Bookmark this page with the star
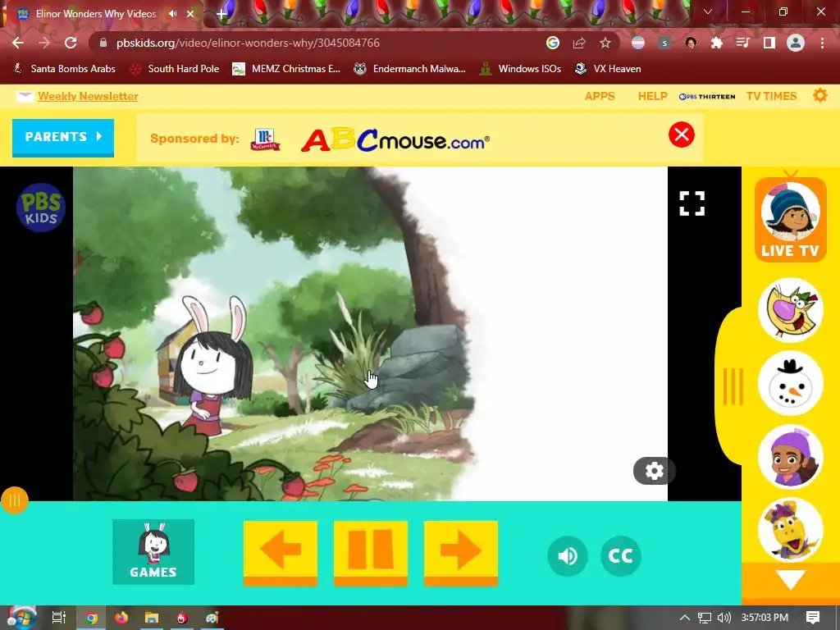 (605, 43)
